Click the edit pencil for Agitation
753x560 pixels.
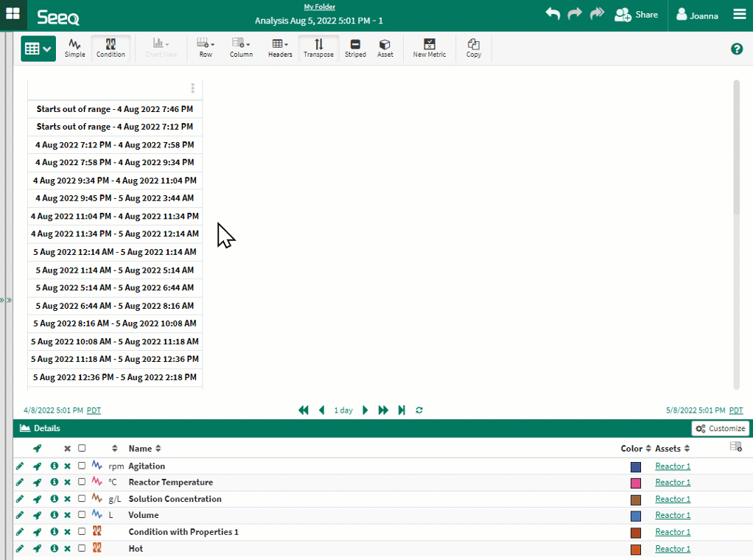click(x=20, y=466)
